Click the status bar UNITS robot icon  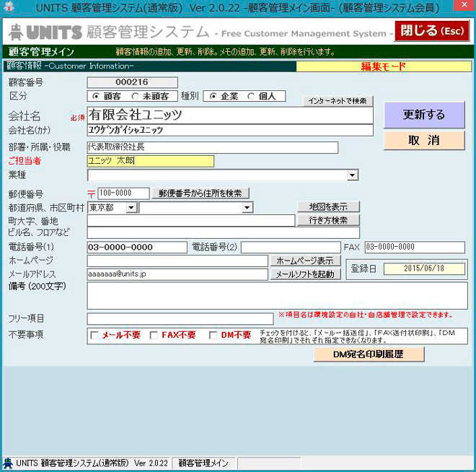tap(8, 463)
